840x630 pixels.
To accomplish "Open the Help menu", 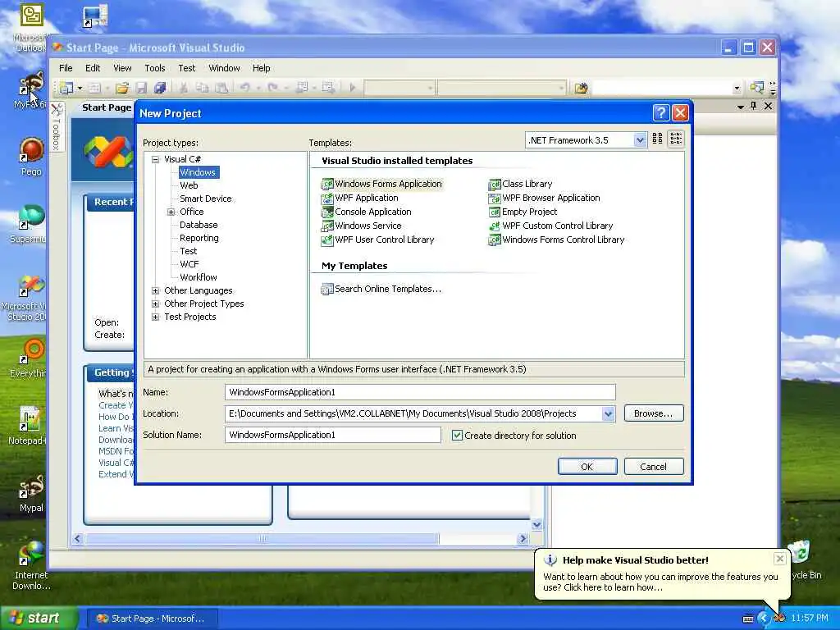I will coord(262,68).
